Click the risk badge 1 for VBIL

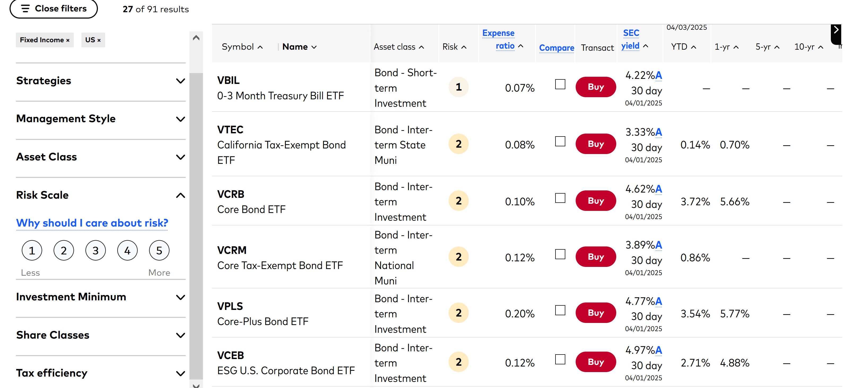point(459,87)
